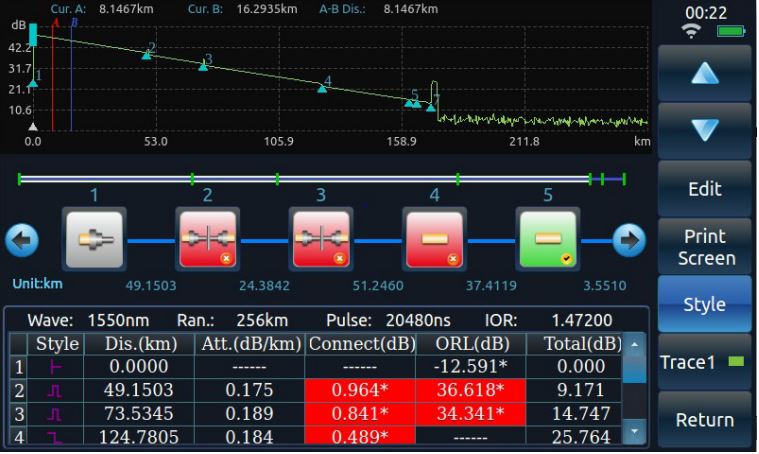
Task: Click the left arrow event navigator
Action: click(x=22, y=240)
